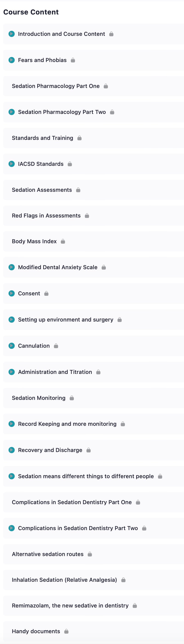The width and height of the screenshot is (184, 644).
Task: Open Inhalation Sedation (Relative Analgesia) lesson
Action: pyautogui.click(x=64, y=580)
